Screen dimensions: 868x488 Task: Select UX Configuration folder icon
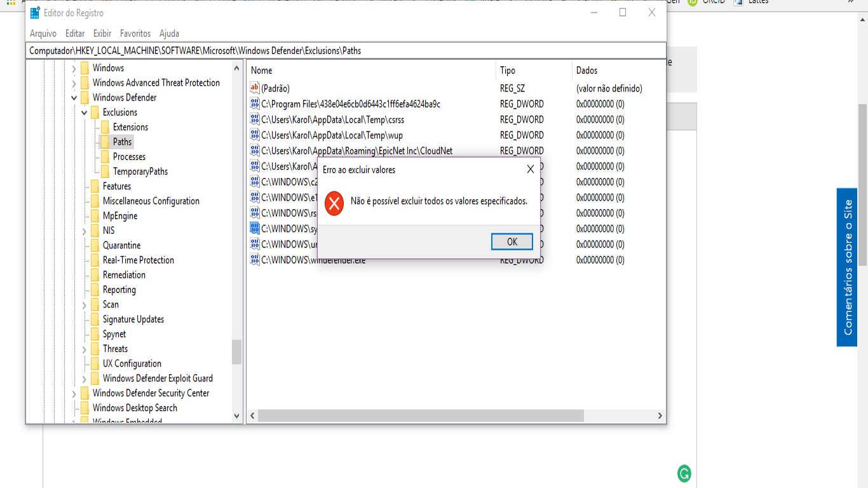(x=95, y=363)
